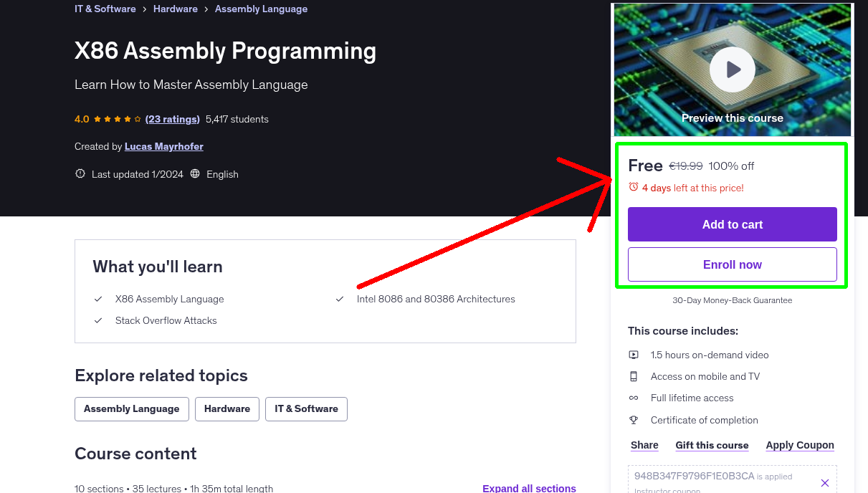
Task: Click the mobile access icon
Action: tap(634, 376)
